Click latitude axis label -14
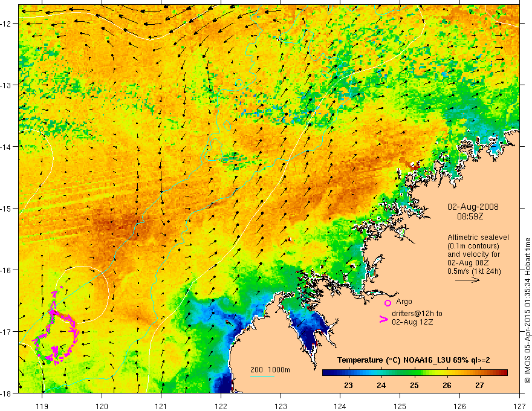Image resolution: width=532 pixels, height=411 pixels. pos(7,147)
